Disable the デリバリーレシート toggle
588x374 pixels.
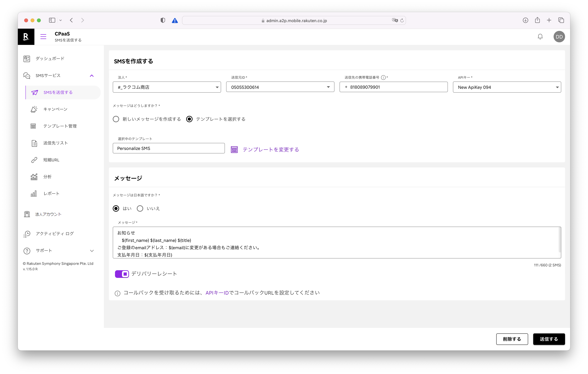pyautogui.click(x=122, y=274)
